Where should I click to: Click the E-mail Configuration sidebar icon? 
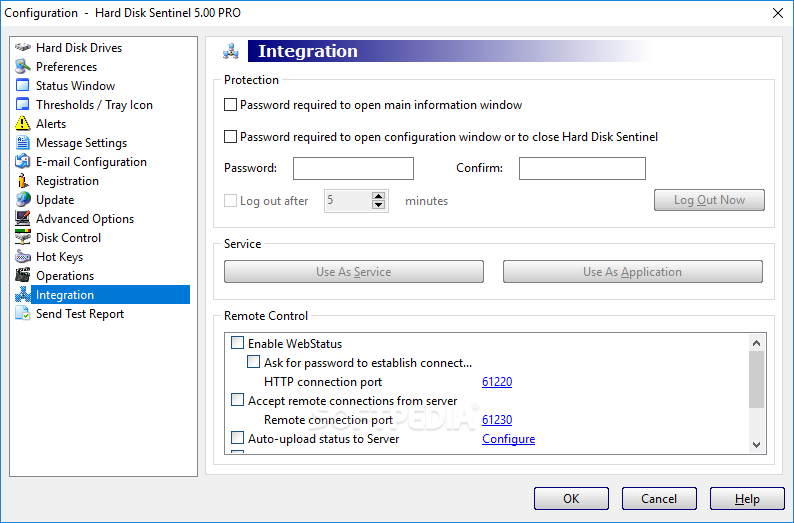pyautogui.click(x=23, y=162)
